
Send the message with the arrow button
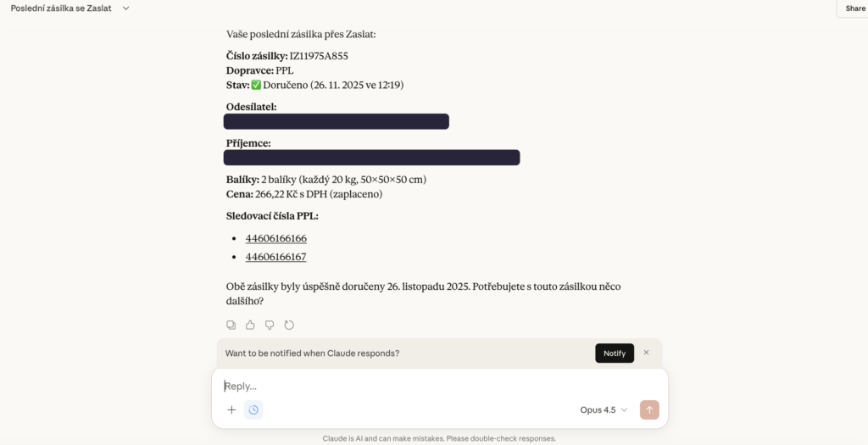(x=649, y=409)
